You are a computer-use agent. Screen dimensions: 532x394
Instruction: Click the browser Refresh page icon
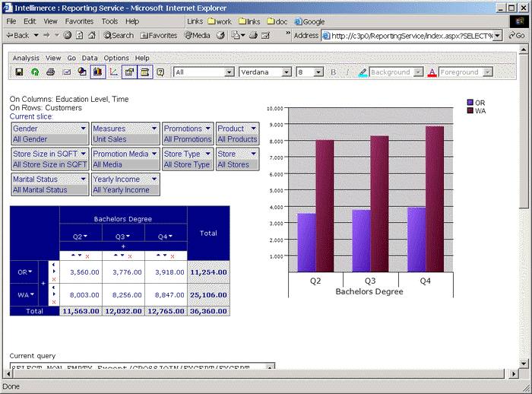(x=79, y=35)
